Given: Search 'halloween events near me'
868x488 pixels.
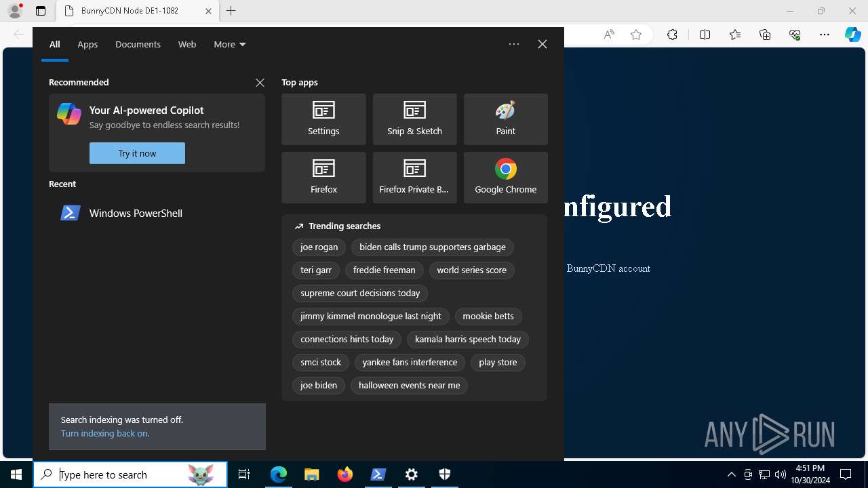Looking at the screenshot, I should pyautogui.click(x=409, y=386).
